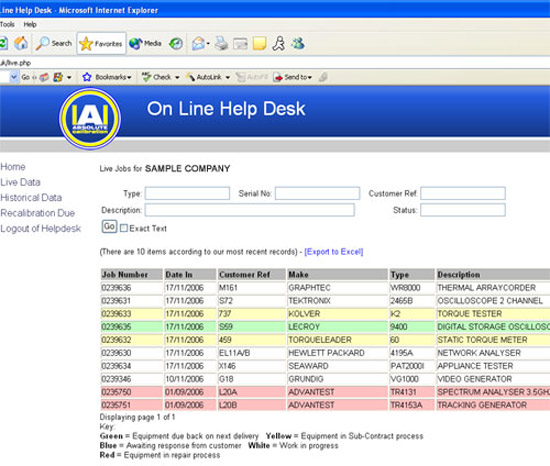
Task: Open the Help menu
Action: click(x=30, y=25)
